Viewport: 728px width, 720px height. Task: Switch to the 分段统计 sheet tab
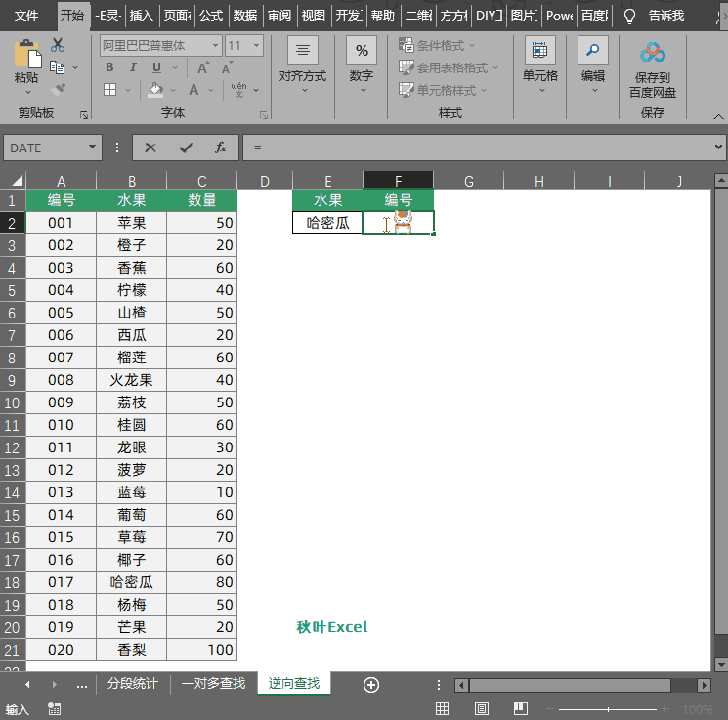coord(132,684)
